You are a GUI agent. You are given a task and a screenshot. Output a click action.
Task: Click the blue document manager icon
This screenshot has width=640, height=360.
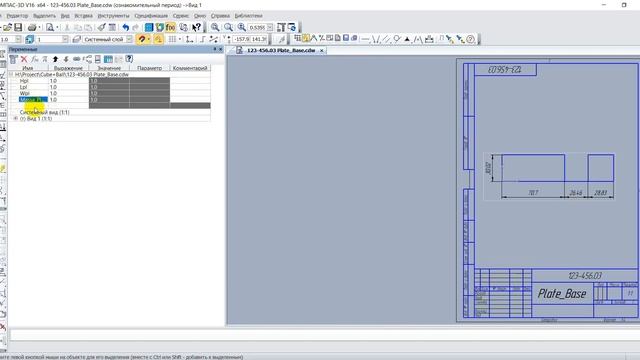click(149, 27)
